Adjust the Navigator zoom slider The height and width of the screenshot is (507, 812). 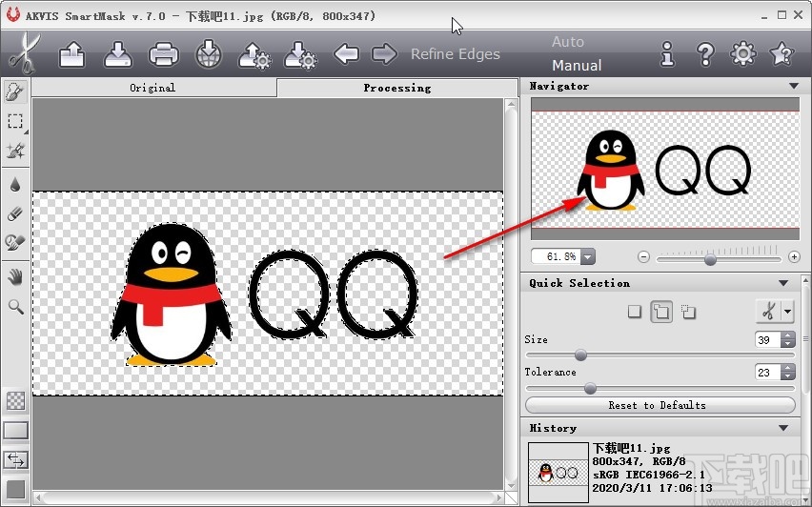[711, 259]
